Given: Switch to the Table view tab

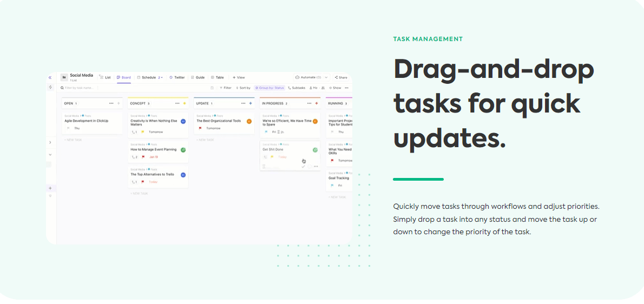Looking at the screenshot, I should pos(217,77).
